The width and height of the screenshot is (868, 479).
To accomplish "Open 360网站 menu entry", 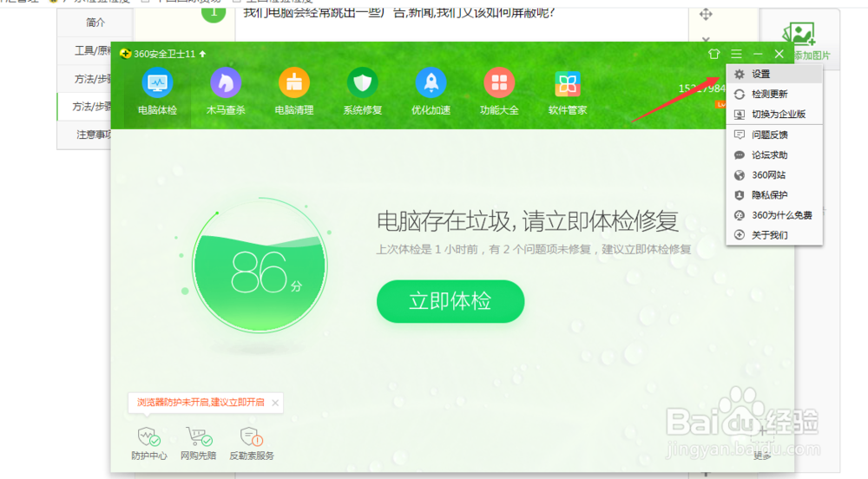I will coord(774,175).
